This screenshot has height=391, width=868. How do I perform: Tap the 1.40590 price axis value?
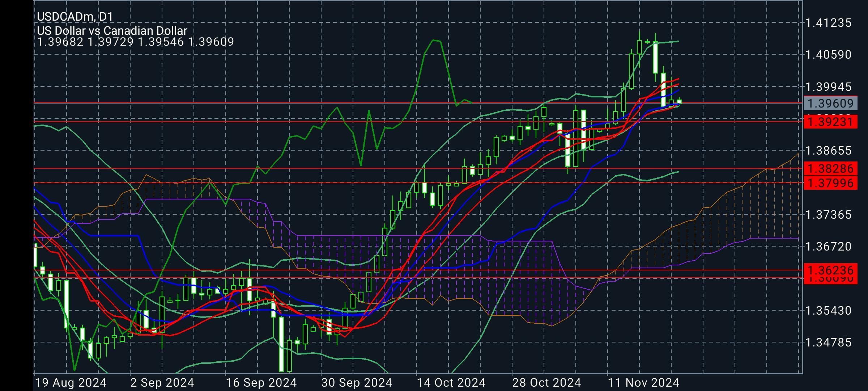pyautogui.click(x=829, y=55)
